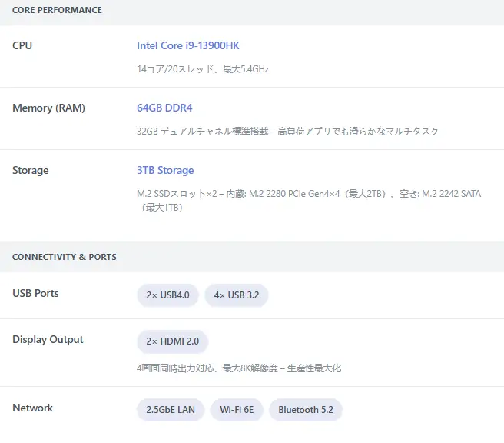504x443 pixels.
Task: Click the Network row label
Action: pyautogui.click(x=33, y=408)
